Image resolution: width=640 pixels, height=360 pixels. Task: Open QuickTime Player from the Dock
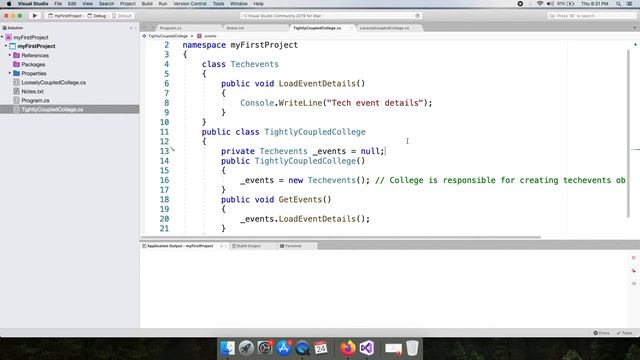[x=302, y=348]
